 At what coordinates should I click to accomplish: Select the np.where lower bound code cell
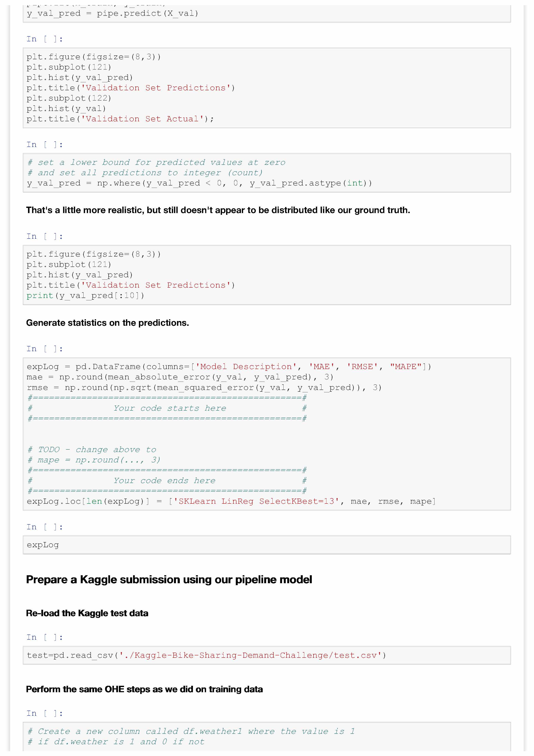point(267,173)
